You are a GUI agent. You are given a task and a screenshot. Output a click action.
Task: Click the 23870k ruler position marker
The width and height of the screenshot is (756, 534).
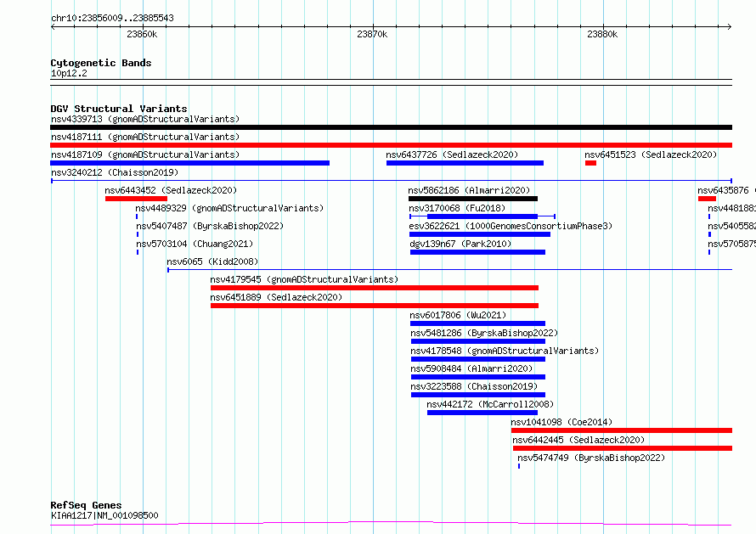(372, 34)
